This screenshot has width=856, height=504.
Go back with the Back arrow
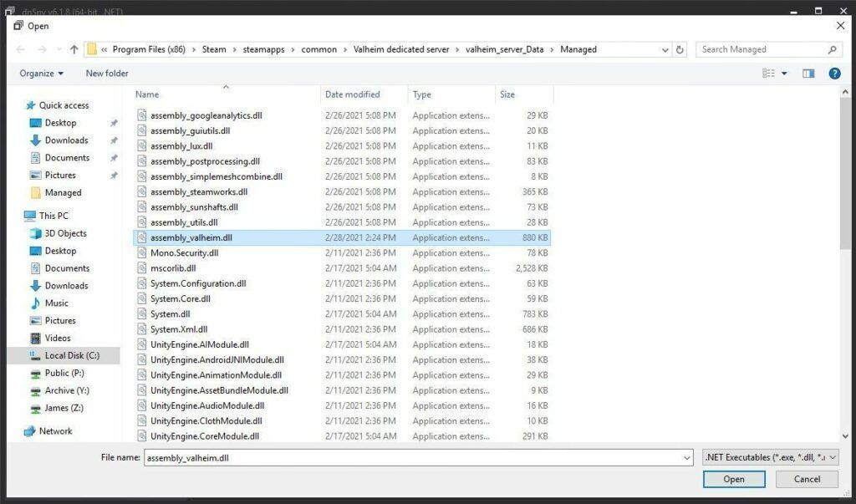coord(21,49)
